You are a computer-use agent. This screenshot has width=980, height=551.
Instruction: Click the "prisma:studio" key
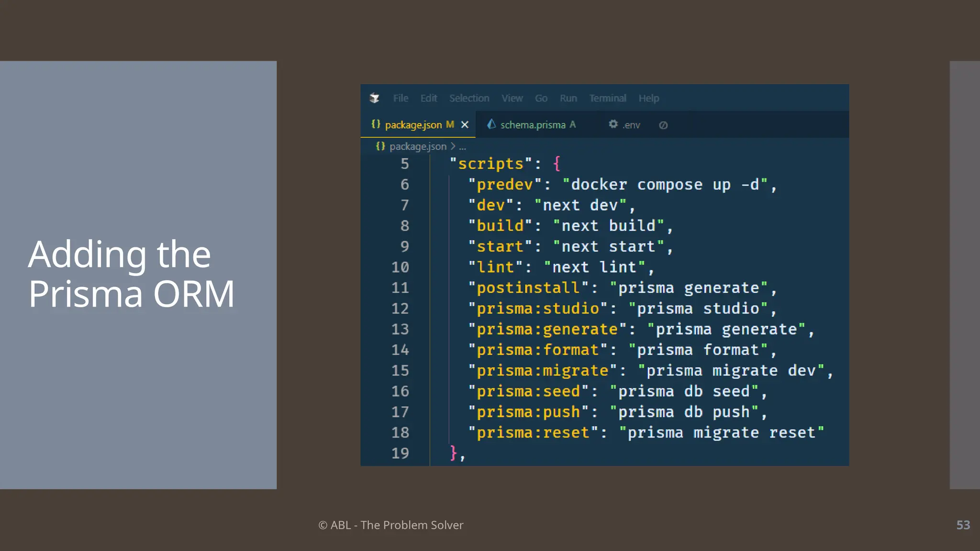(x=538, y=309)
